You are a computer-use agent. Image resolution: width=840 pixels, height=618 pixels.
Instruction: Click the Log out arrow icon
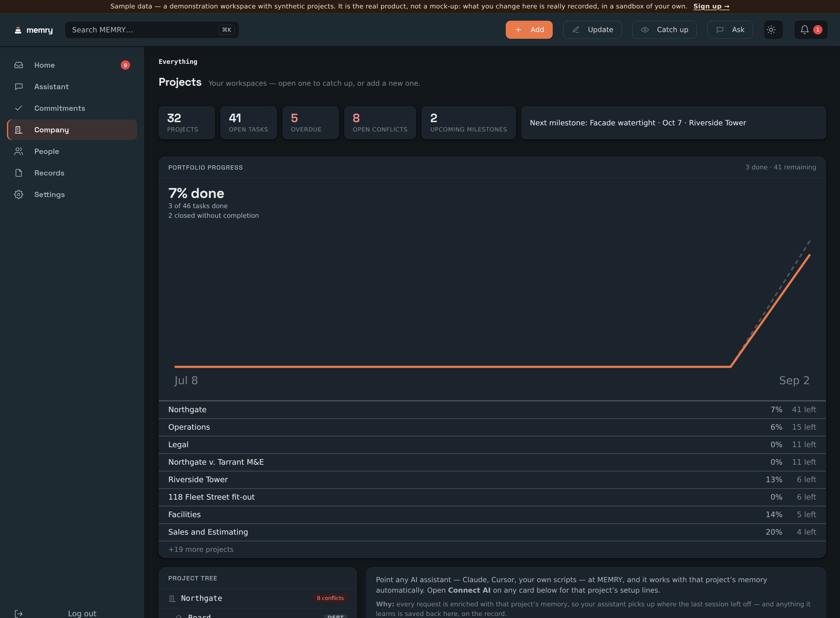tap(19, 614)
